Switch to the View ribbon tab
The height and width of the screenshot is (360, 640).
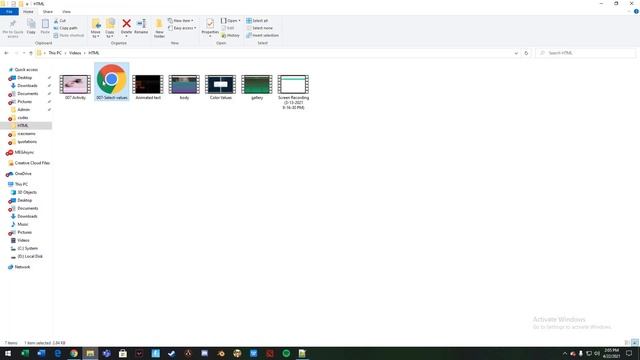point(66,12)
